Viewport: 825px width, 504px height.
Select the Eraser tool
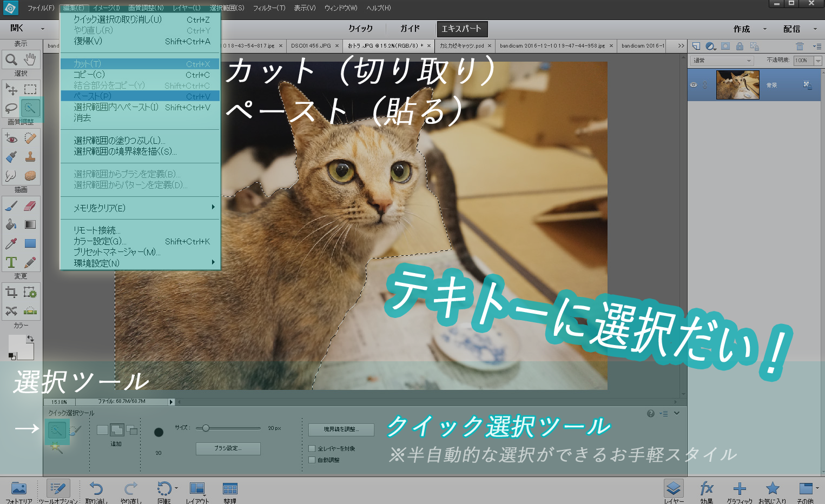30,205
